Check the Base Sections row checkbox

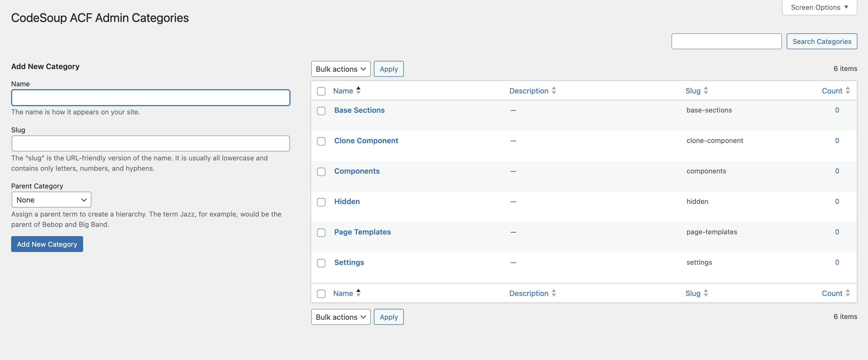321,111
